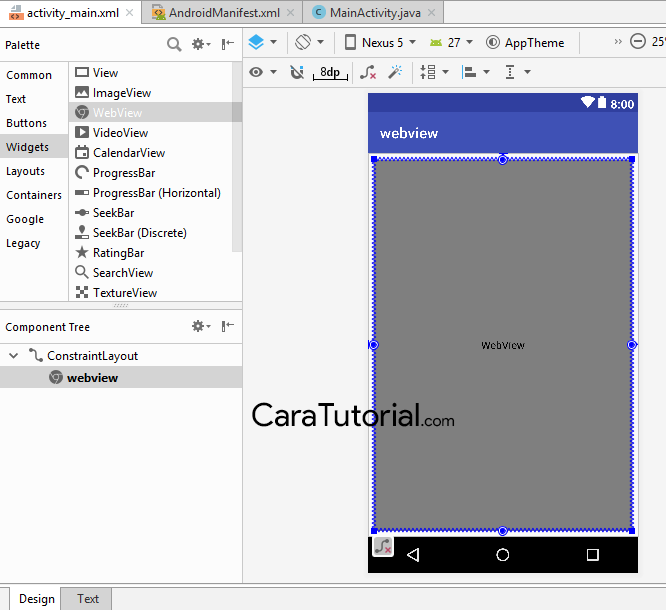Click the Palette list scrollbar
666x610 pixels.
tap(237, 157)
